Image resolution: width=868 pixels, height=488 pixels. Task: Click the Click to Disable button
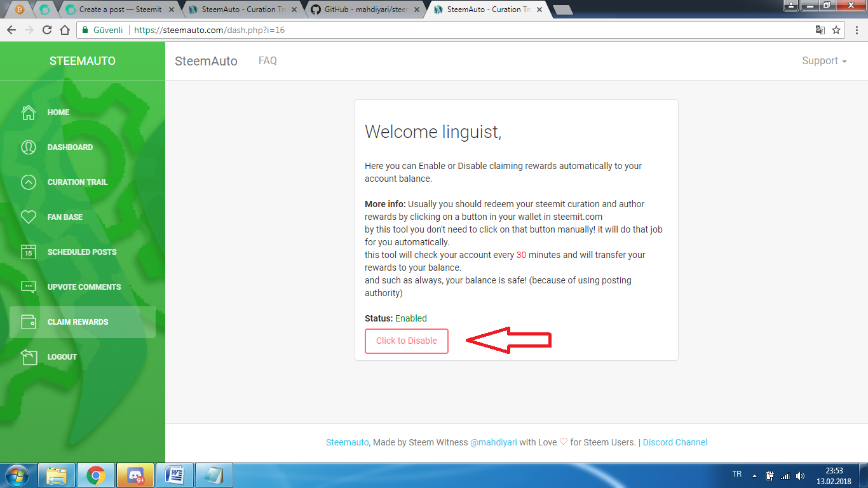(x=407, y=341)
